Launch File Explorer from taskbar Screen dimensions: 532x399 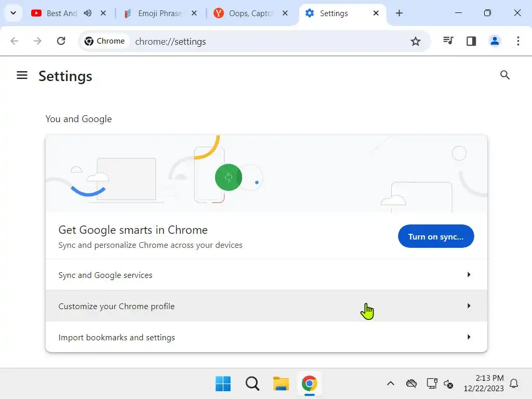tap(281, 384)
